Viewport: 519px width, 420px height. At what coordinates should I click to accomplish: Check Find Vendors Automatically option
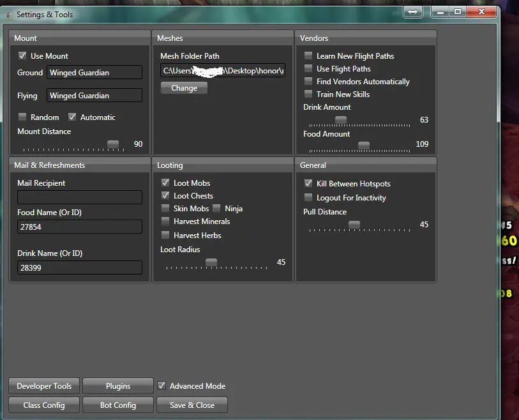(308, 82)
